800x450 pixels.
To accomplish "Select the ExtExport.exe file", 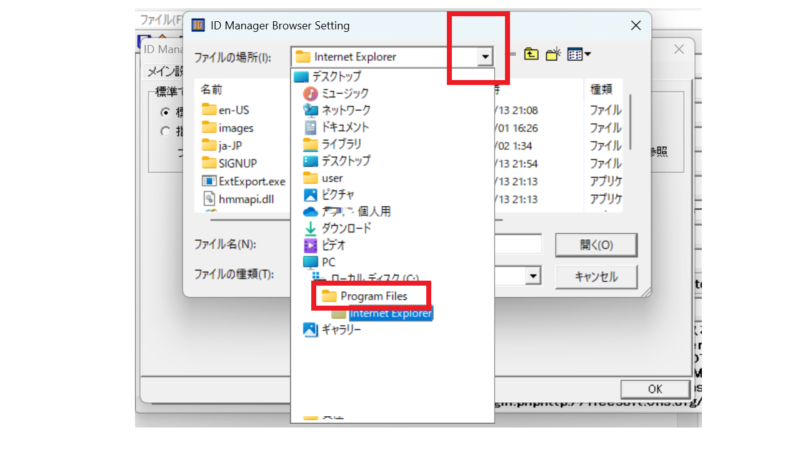I will (x=244, y=182).
